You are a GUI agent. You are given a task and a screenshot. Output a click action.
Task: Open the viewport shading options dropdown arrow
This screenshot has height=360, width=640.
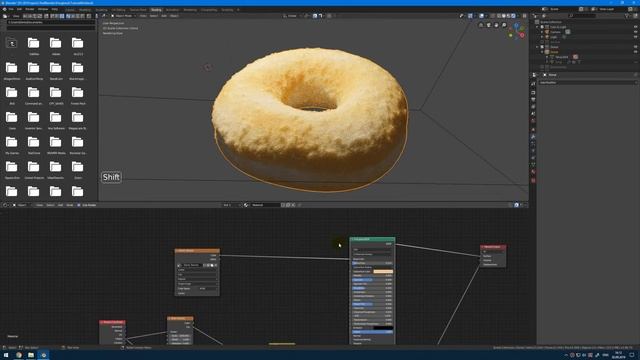518,16
